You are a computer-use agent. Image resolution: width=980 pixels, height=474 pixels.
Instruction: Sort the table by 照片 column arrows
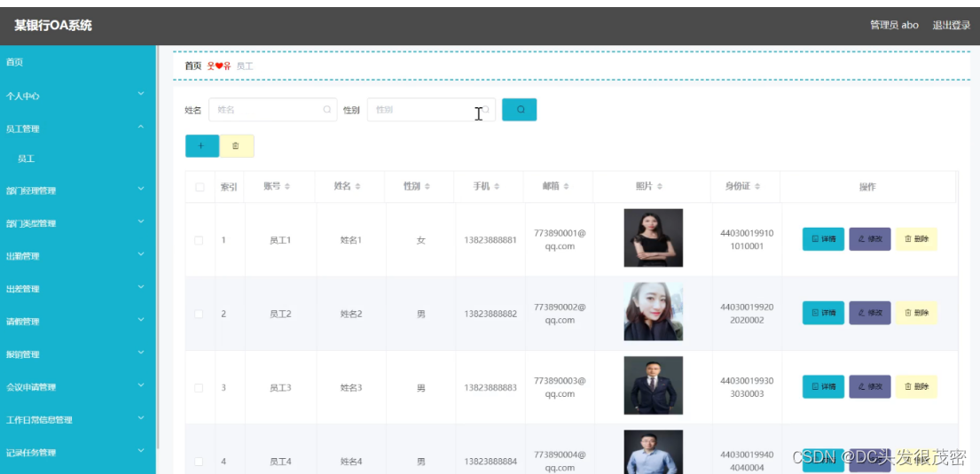tap(660, 187)
